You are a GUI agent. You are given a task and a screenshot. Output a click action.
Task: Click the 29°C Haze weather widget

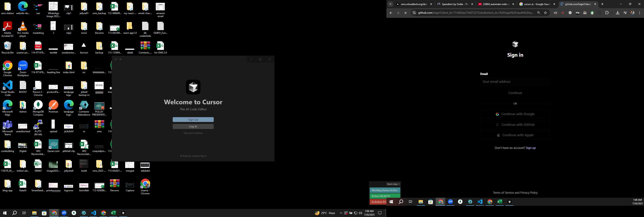[325, 213]
